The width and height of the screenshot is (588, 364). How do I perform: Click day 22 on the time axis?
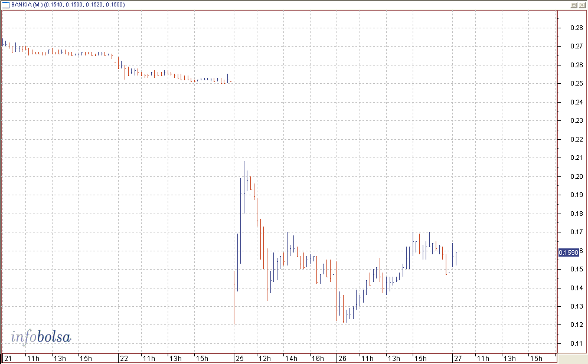pyautogui.click(x=124, y=358)
